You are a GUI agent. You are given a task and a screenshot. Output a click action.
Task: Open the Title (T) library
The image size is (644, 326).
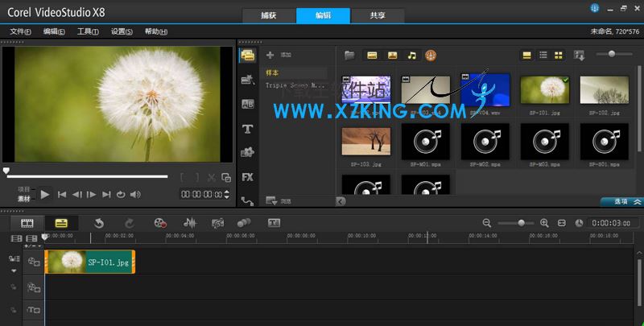pyautogui.click(x=247, y=129)
